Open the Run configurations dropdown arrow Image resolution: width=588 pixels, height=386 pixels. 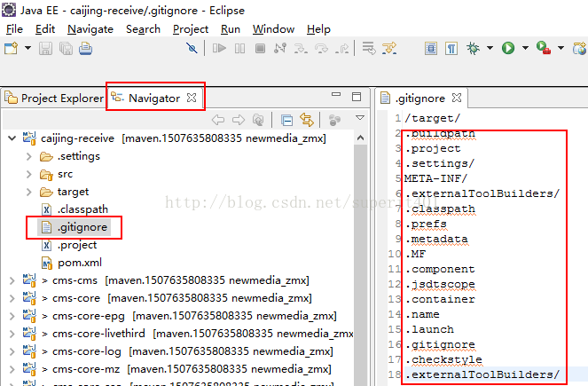pyautogui.click(x=525, y=48)
